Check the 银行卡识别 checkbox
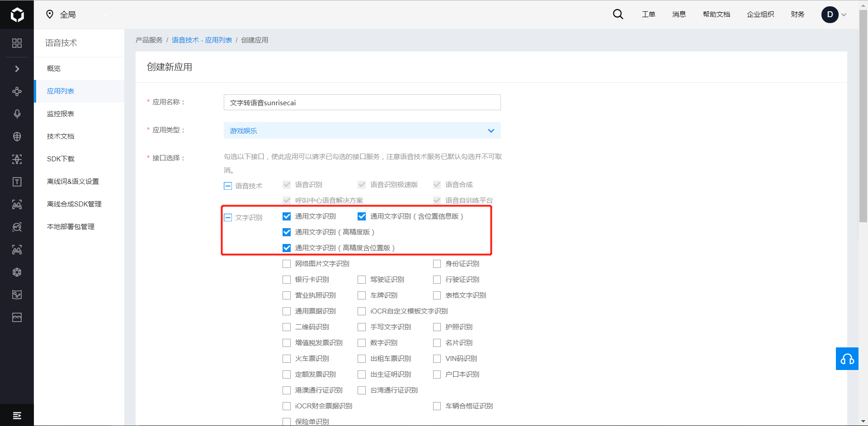The width and height of the screenshot is (868, 426). [287, 280]
